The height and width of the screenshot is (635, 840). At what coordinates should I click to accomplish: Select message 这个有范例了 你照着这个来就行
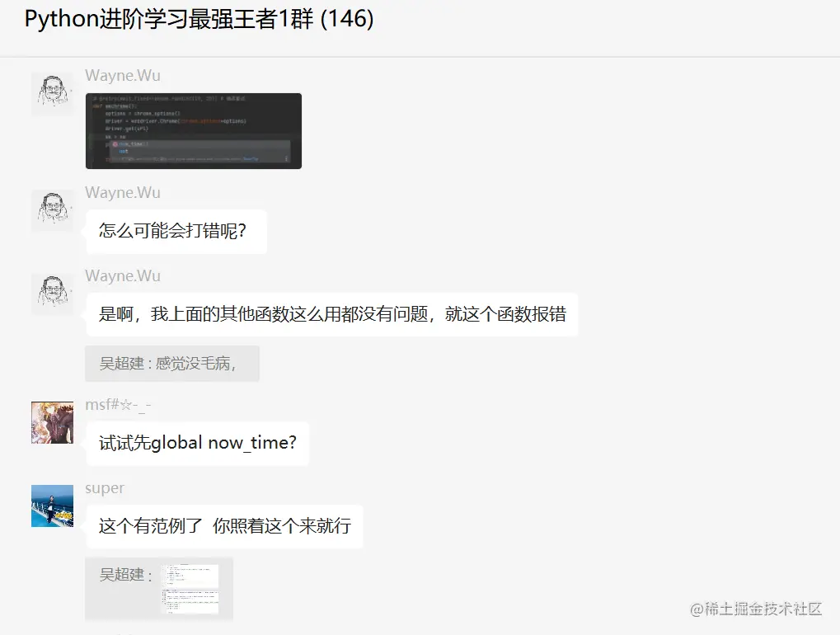point(224,526)
